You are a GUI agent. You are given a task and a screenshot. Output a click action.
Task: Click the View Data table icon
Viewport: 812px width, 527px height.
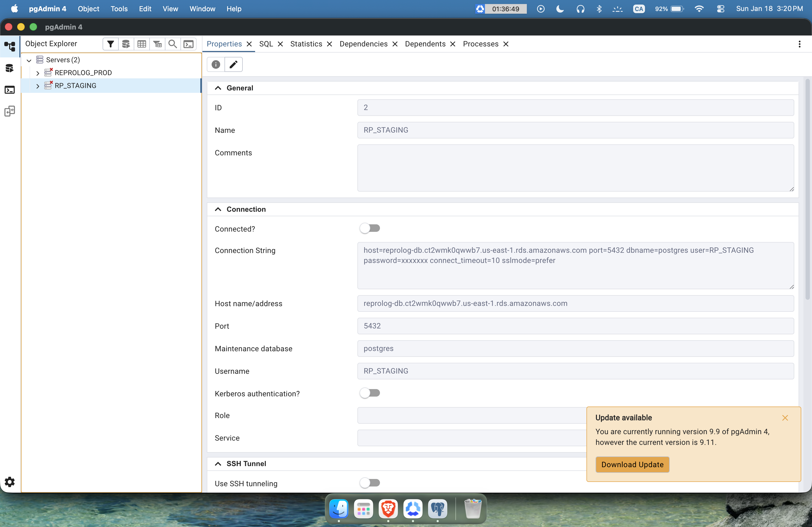point(142,44)
